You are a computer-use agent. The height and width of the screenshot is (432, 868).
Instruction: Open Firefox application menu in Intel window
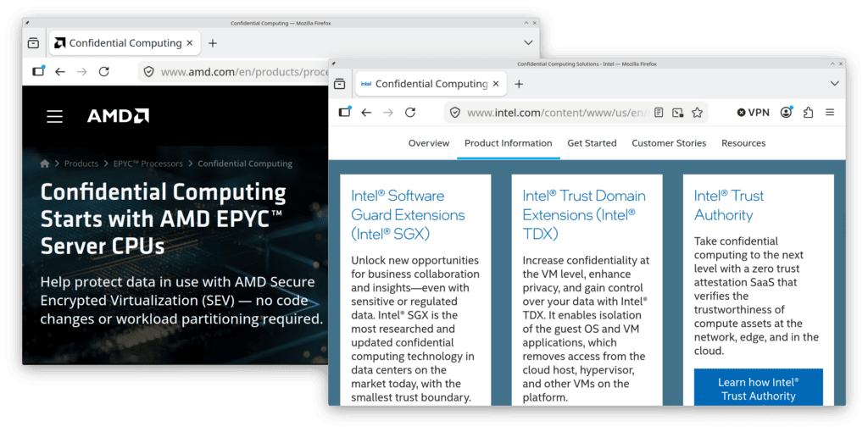click(830, 113)
